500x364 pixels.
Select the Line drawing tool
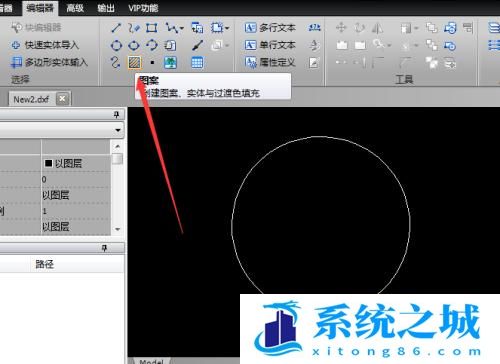[x=116, y=28]
